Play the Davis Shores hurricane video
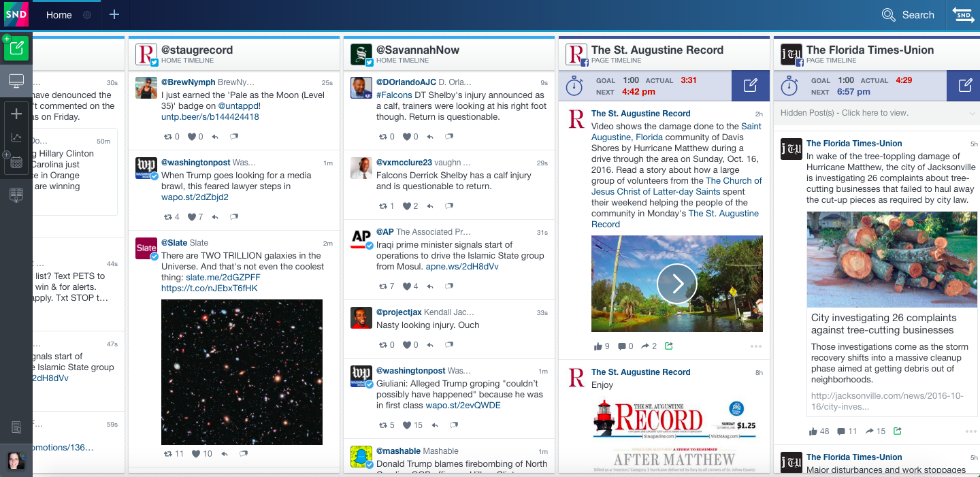Viewport: 980px width, 477px height. click(x=677, y=284)
